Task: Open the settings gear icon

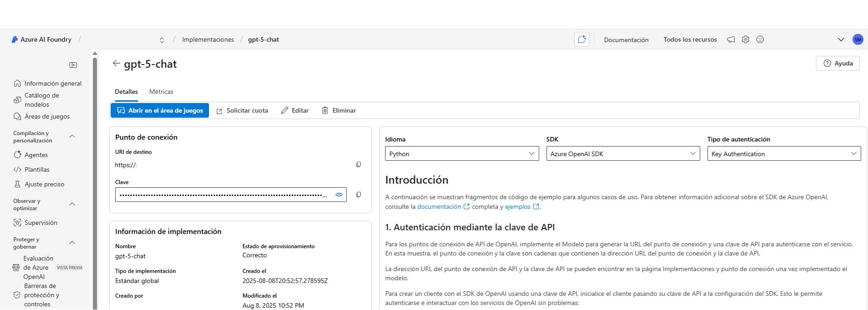Action: pos(745,39)
